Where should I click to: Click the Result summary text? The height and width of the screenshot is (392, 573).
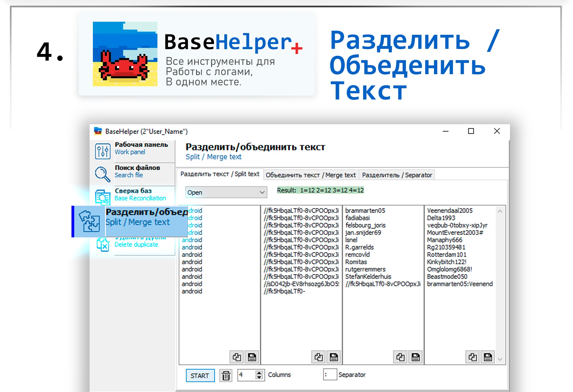[x=321, y=190]
